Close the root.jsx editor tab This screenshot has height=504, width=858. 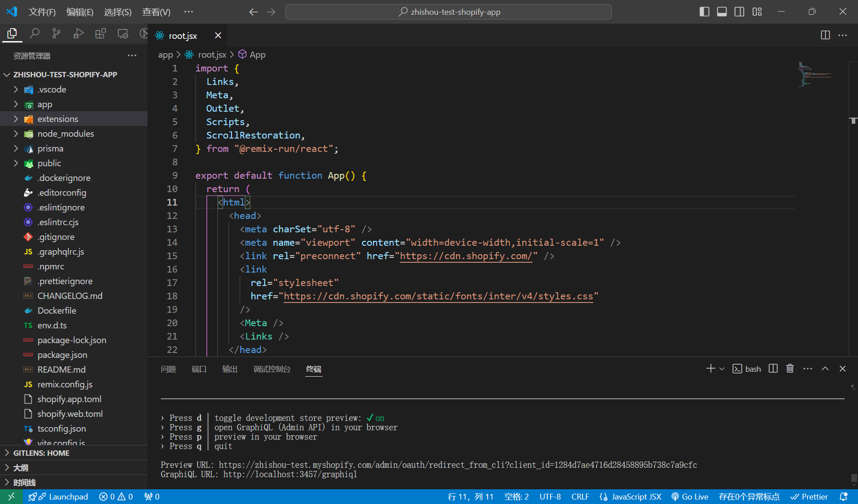click(x=218, y=35)
